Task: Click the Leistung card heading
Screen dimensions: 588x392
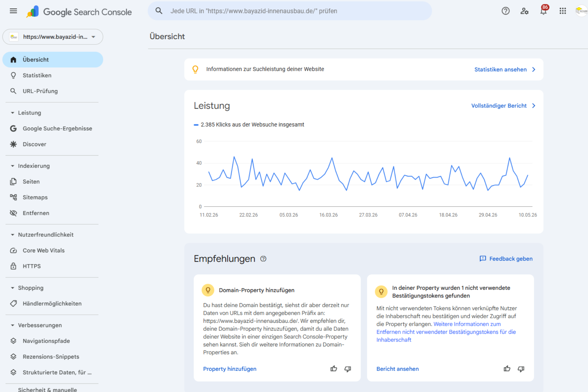Action: pos(212,106)
